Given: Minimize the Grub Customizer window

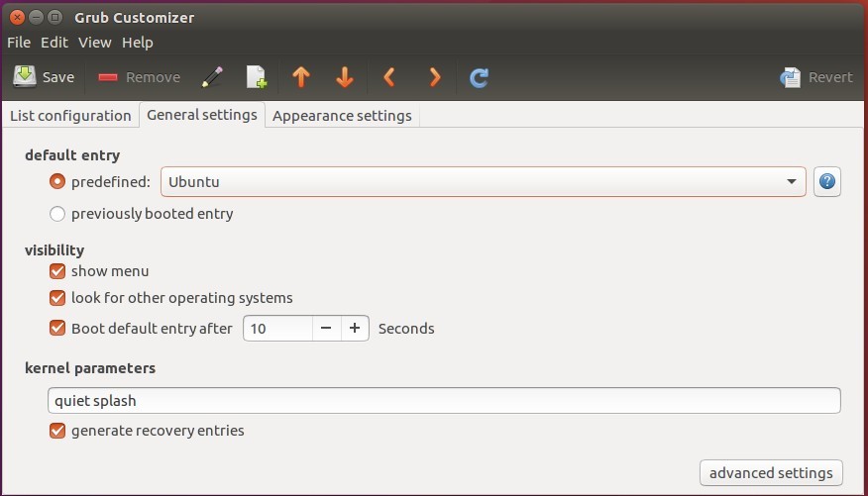Looking at the screenshot, I should click(x=36, y=17).
